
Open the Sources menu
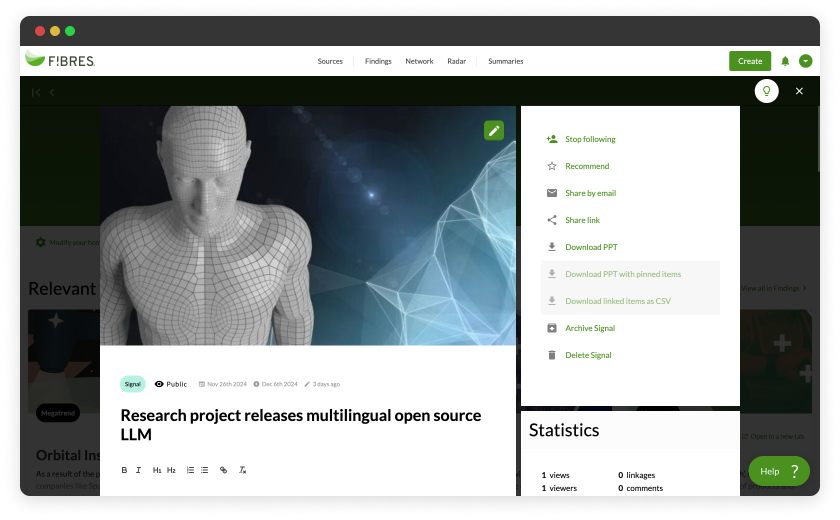click(330, 61)
